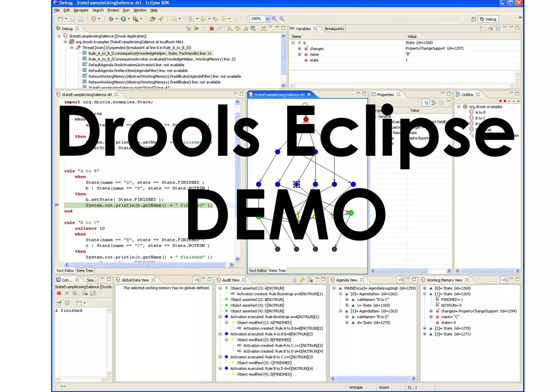Viewport: 555px width, 392px height.
Task: Click the selected blue square Rete node
Action: pos(297,184)
